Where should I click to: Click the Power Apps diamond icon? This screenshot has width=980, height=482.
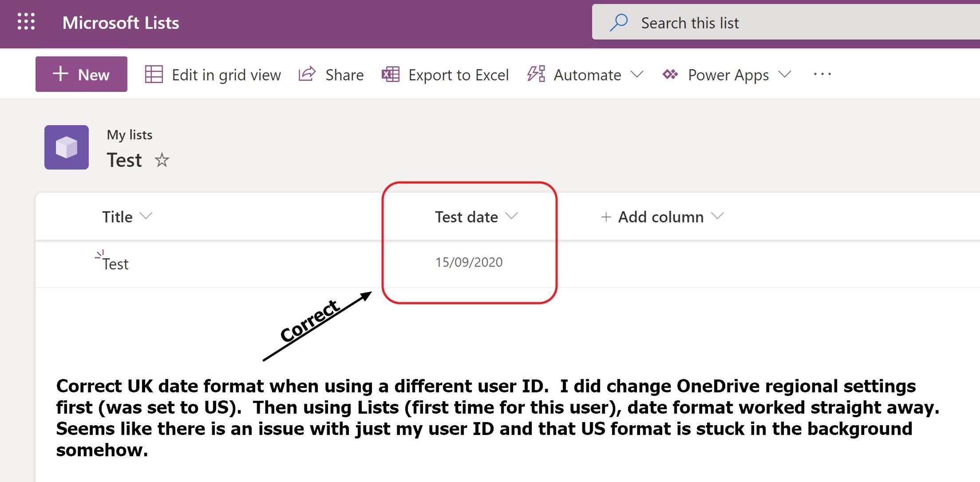(x=670, y=74)
